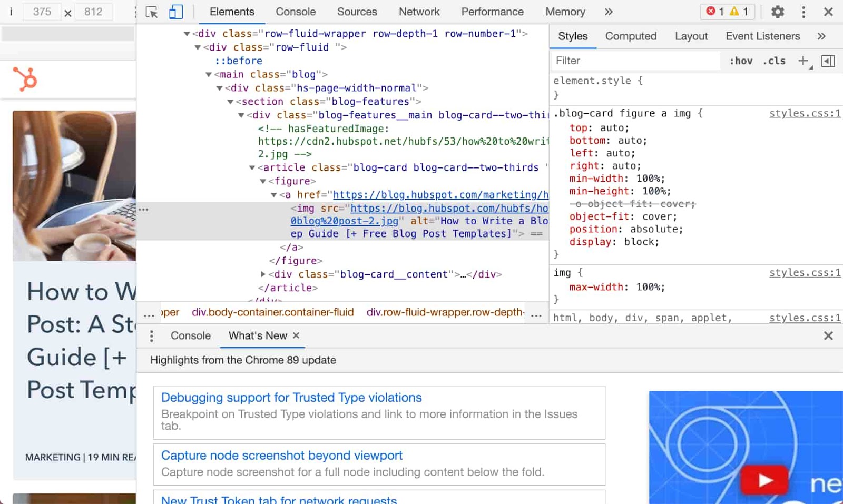The image size is (843, 504).
Task: Switch to the Elements tab
Action: click(x=232, y=12)
